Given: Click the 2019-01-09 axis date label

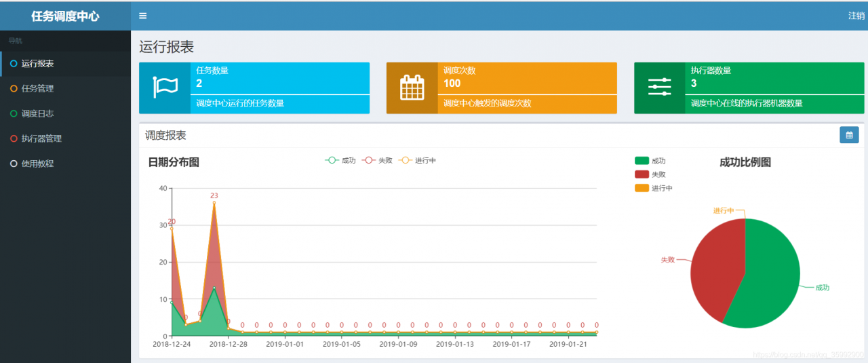Looking at the screenshot, I should point(398,344).
